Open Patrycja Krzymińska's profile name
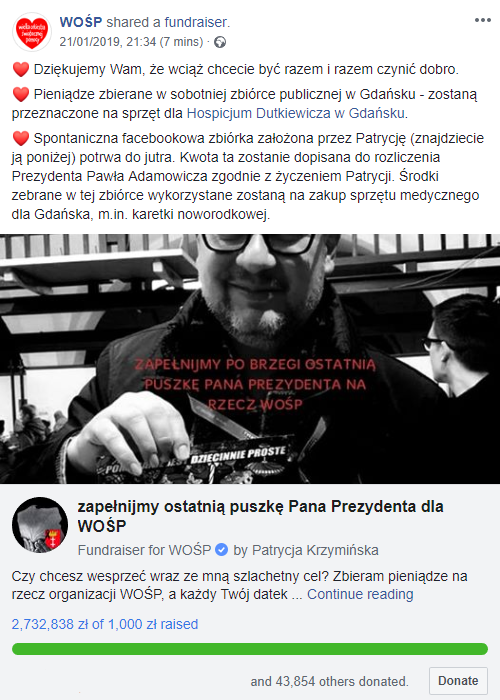 tap(315, 550)
